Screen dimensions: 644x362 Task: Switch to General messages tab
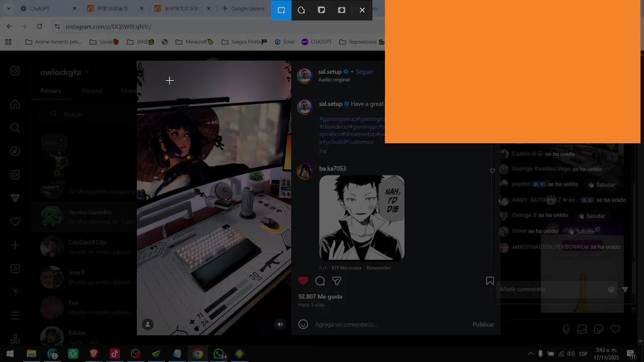point(92,91)
